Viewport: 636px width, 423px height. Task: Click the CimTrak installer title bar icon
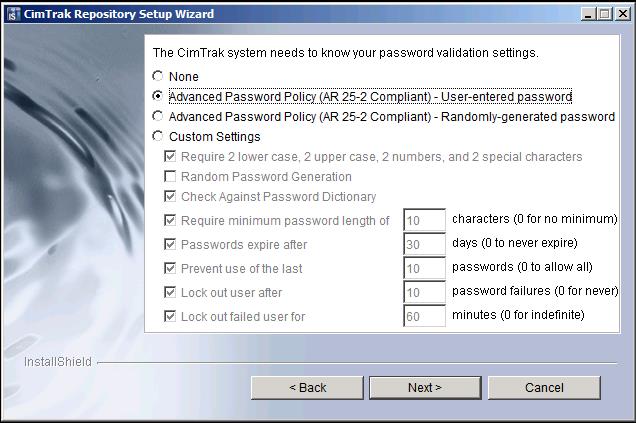[13, 14]
